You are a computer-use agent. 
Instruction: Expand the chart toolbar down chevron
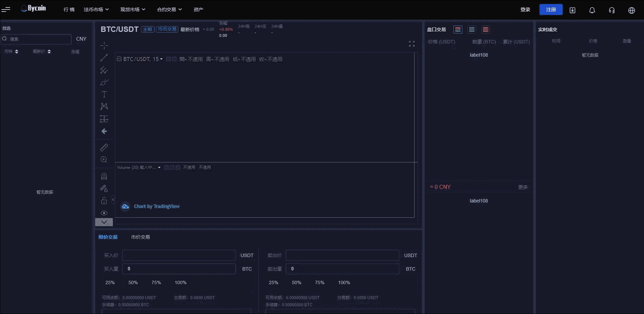104,222
